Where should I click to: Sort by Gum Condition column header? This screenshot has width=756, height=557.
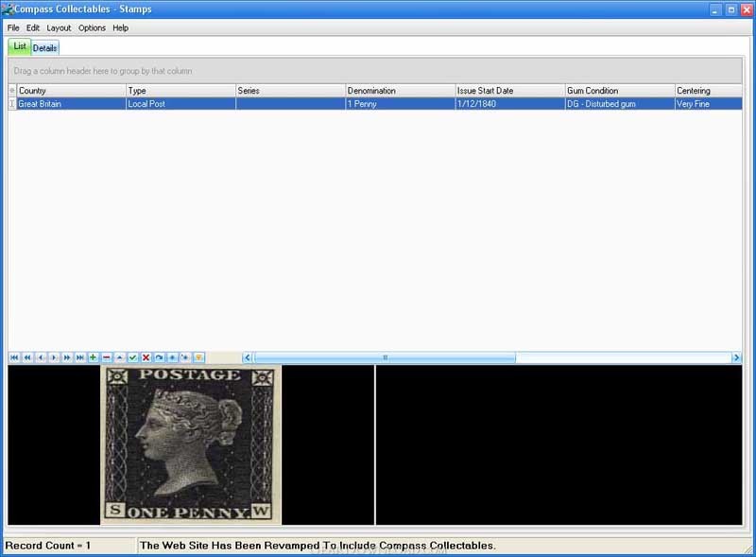point(620,91)
